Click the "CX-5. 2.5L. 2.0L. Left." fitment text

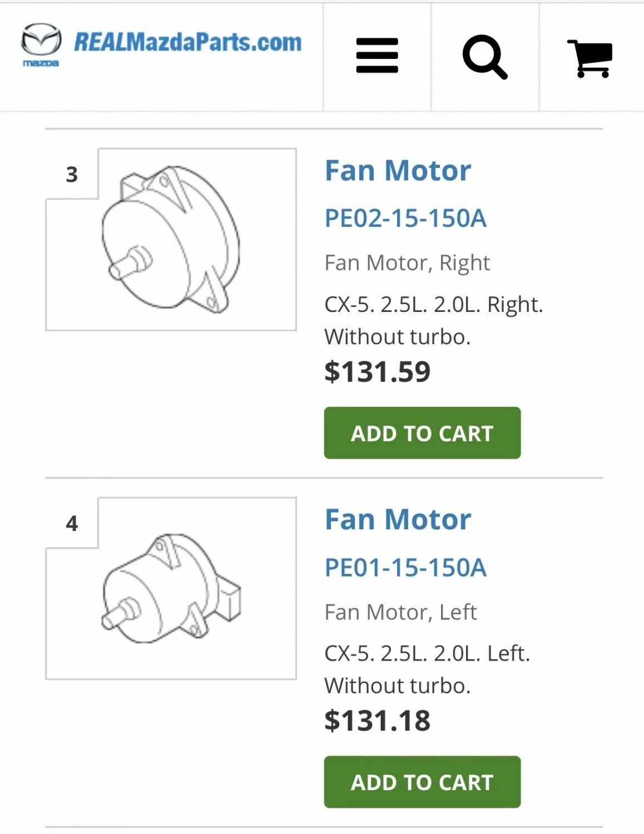click(x=427, y=653)
